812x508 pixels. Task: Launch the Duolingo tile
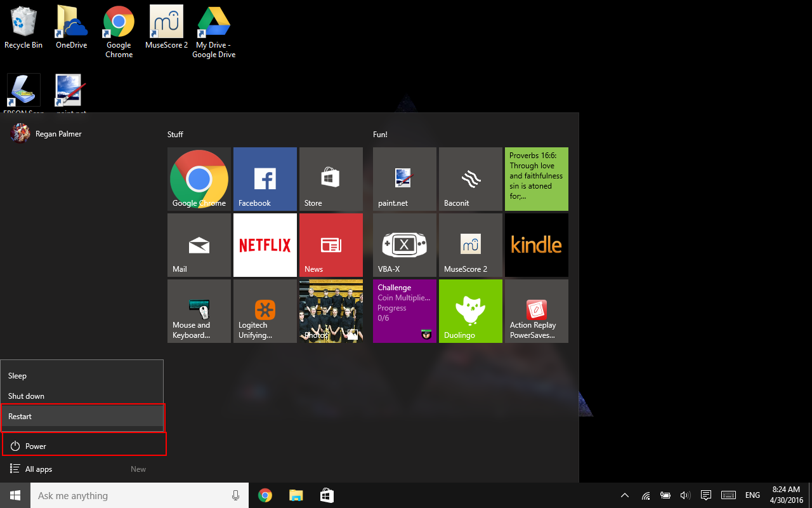pyautogui.click(x=471, y=311)
